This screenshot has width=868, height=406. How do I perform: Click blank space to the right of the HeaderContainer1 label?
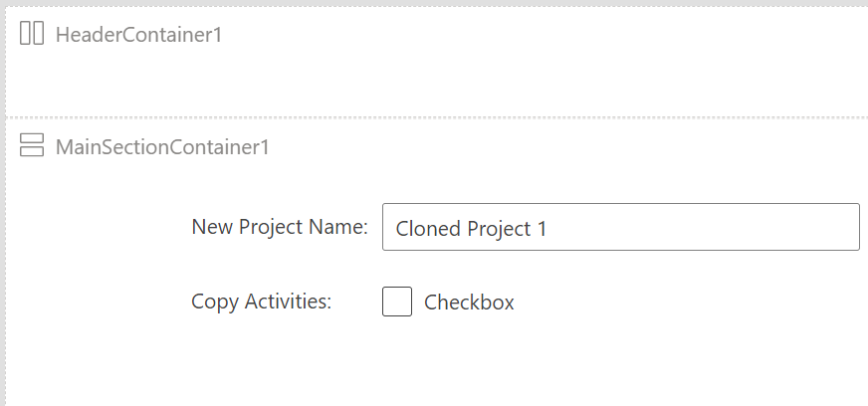click(542, 34)
